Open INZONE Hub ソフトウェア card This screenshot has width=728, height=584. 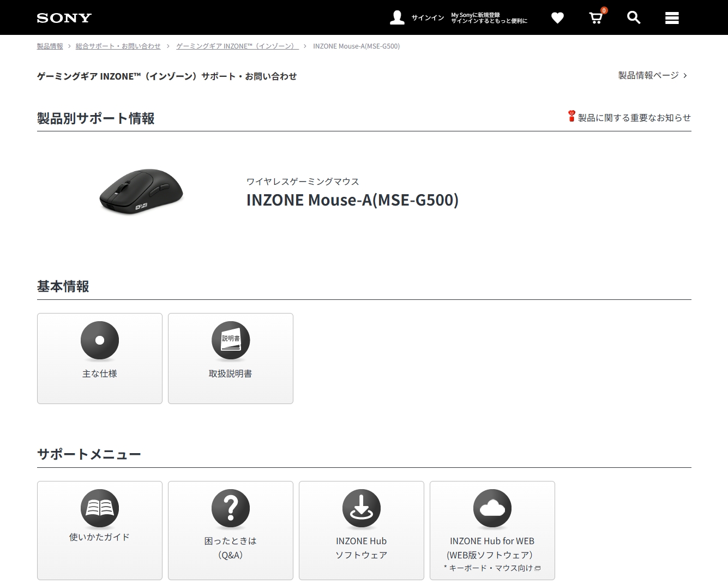point(362,530)
